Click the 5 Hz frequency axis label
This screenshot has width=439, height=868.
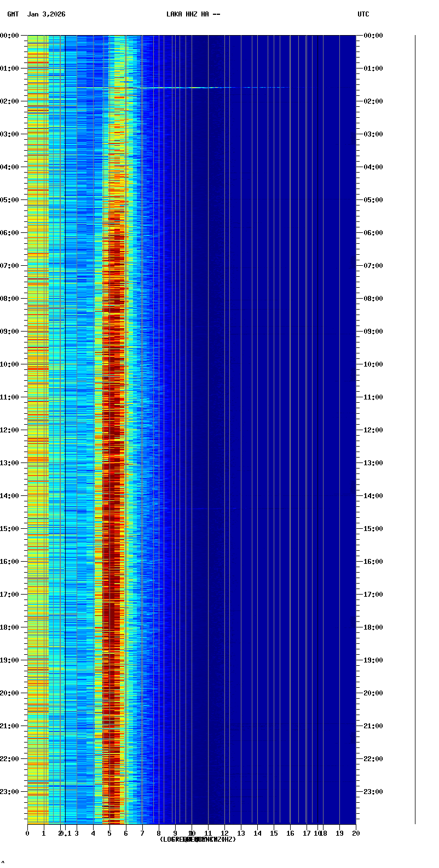pyautogui.click(x=109, y=833)
